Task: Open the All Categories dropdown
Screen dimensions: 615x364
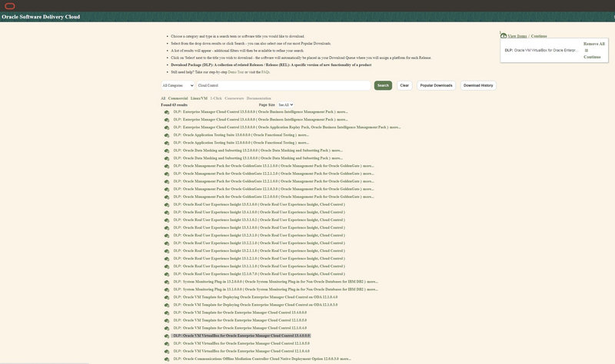Action: click(178, 85)
